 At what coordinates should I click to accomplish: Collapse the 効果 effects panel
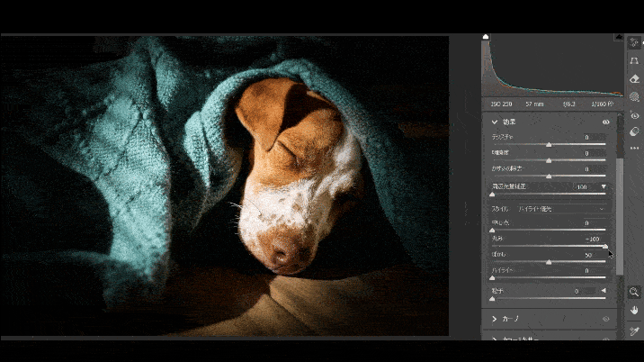pos(495,122)
